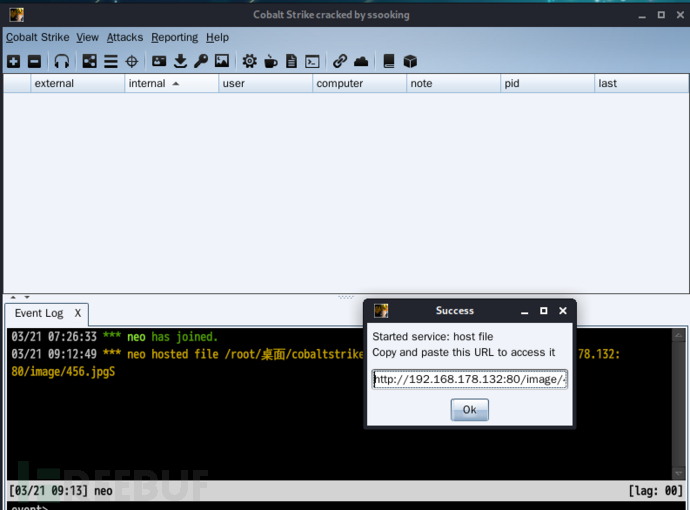Click the 'neo has joined.' log line
Image resolution: width=690 pixels, height=510 pixels.
pos(114,337)
